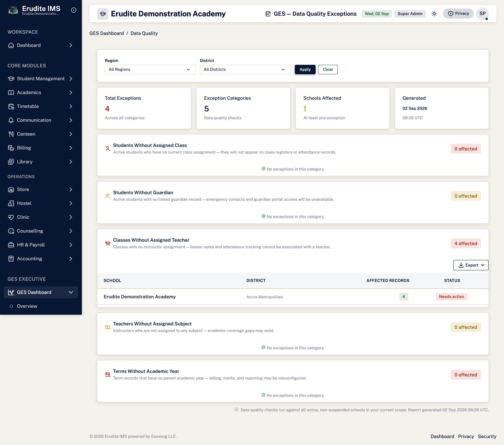The height and width of the screenshot is (445, 504).
Task: Click the Student Management cap icon
Action: pos(11,79)
